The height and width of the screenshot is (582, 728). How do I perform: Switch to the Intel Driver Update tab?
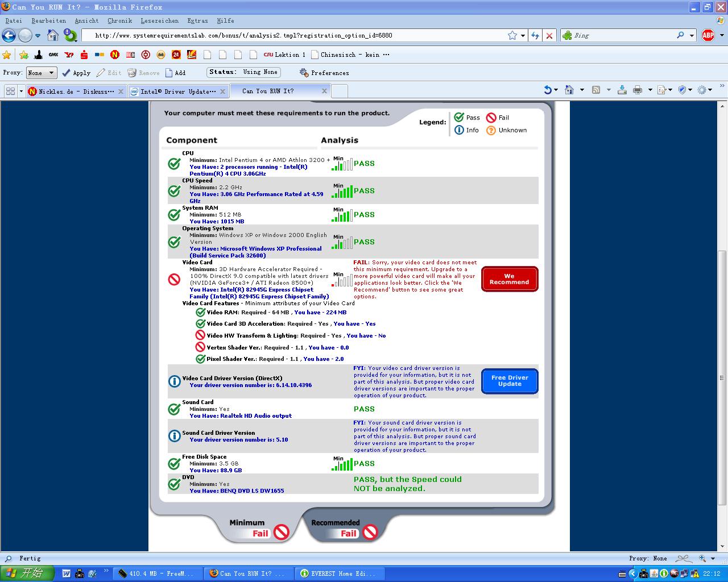[177, 91]
